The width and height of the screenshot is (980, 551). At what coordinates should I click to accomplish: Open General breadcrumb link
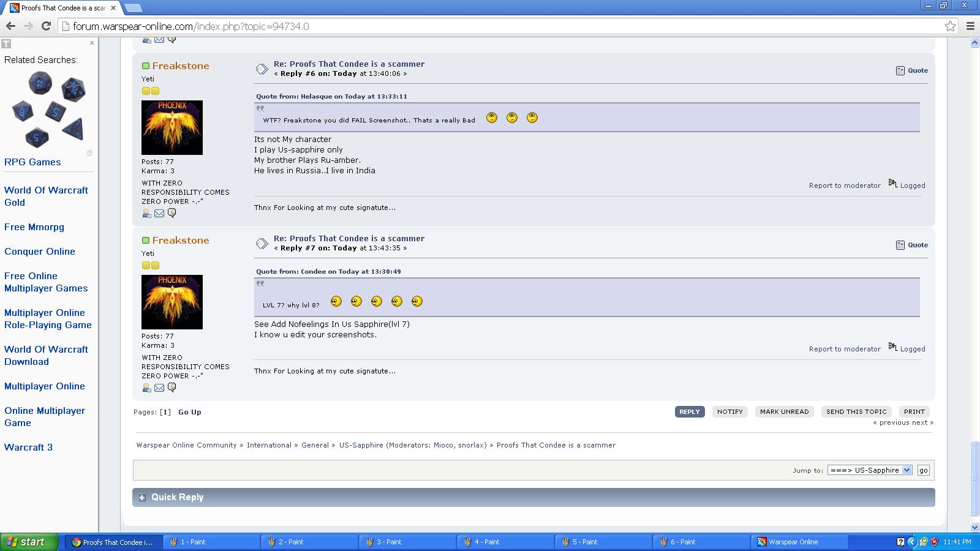point(315,445)
